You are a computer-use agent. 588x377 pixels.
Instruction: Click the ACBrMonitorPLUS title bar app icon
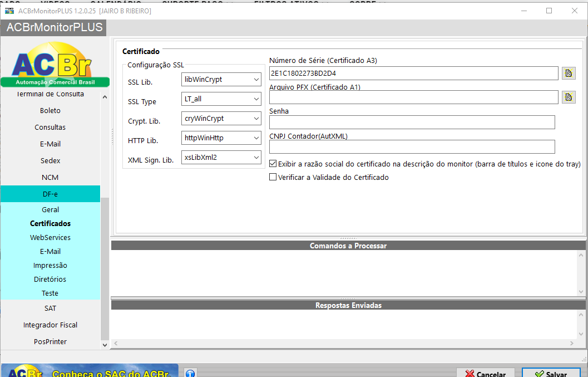(x=9, y=11)
